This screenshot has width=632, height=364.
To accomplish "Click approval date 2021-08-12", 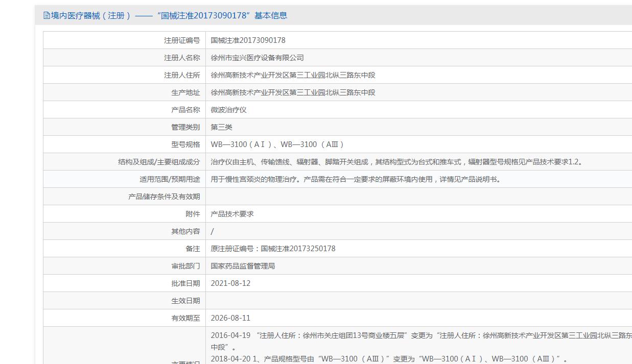I will [x=231, y=283].
